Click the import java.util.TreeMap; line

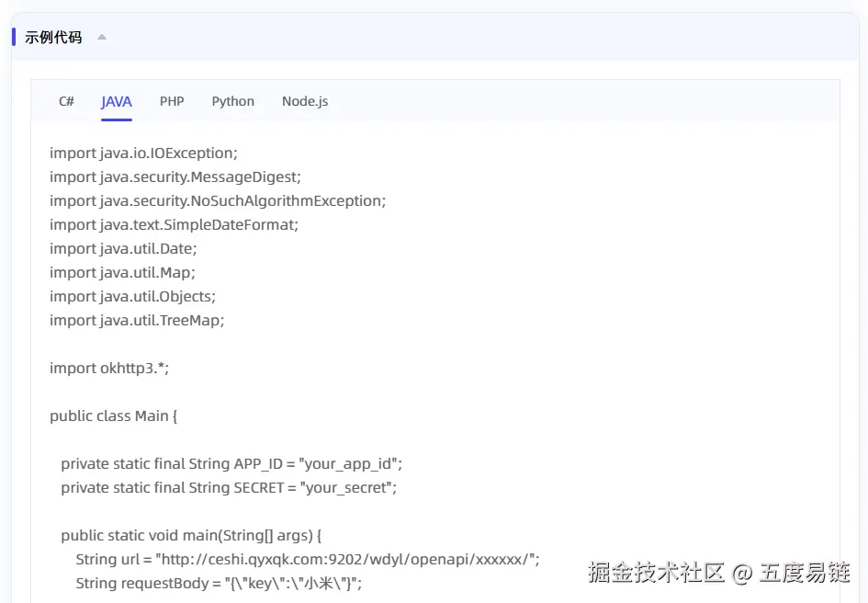pos(137,320)
